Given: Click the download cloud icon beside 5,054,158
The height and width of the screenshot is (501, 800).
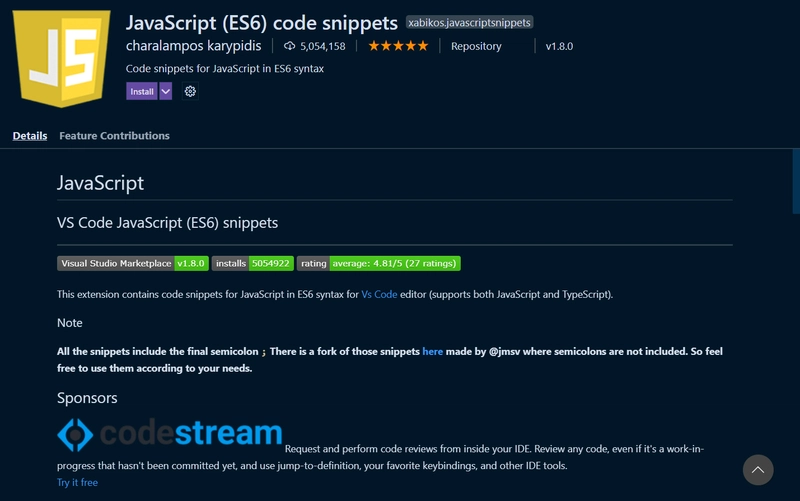Looking at the screenshot, I should [289, 46].
